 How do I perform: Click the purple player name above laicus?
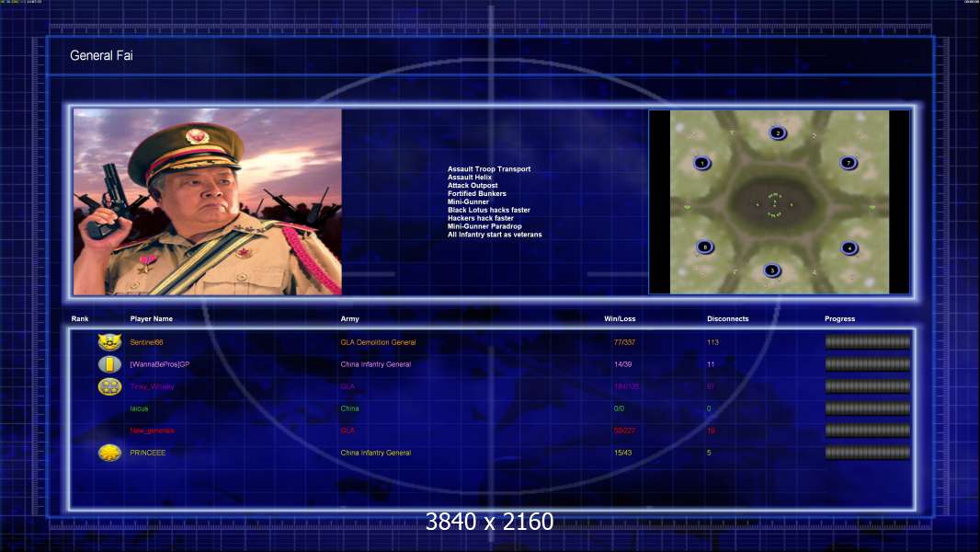tap(152, 386)
